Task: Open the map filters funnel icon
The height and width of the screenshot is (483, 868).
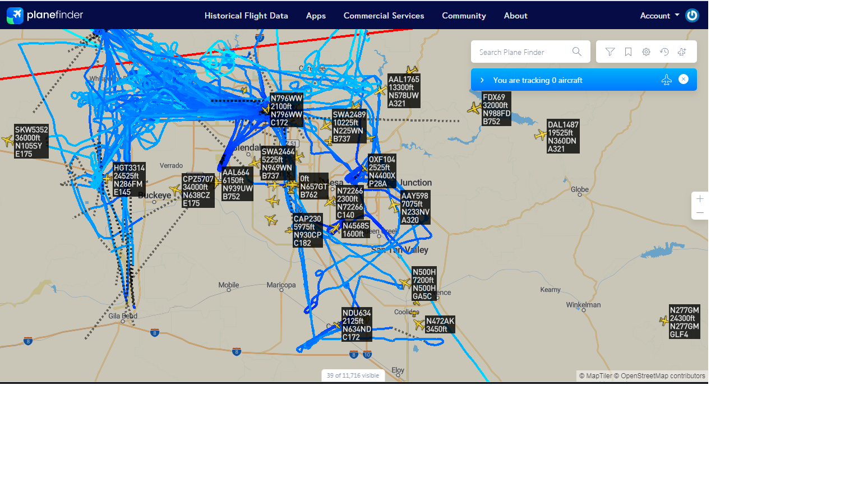Action: (x=610, y=52)
